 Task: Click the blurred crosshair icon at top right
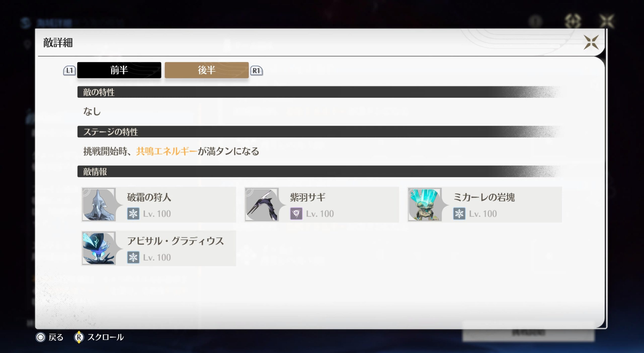coord(573,21)
